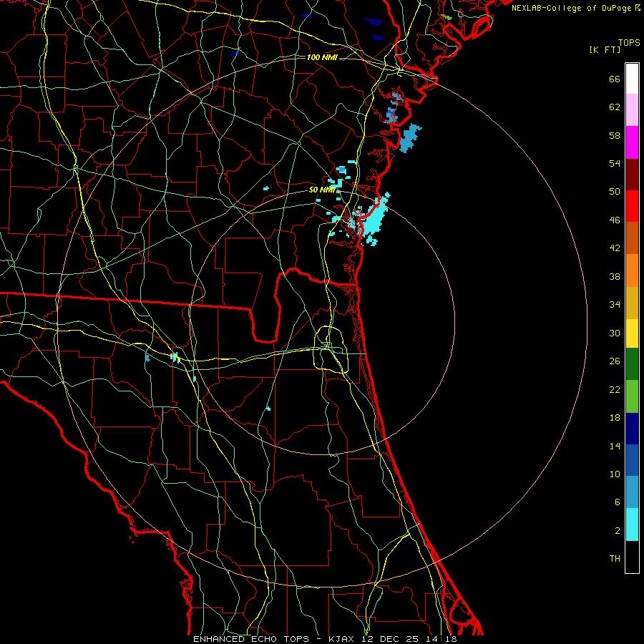644x644 pixels.
Task: Click the legend value 10
Action: 615,474
